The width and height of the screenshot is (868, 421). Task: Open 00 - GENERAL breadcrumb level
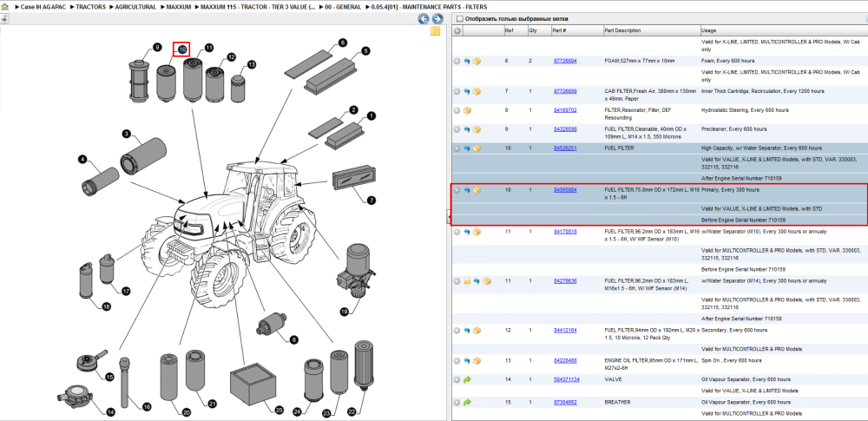coord(342,8)
